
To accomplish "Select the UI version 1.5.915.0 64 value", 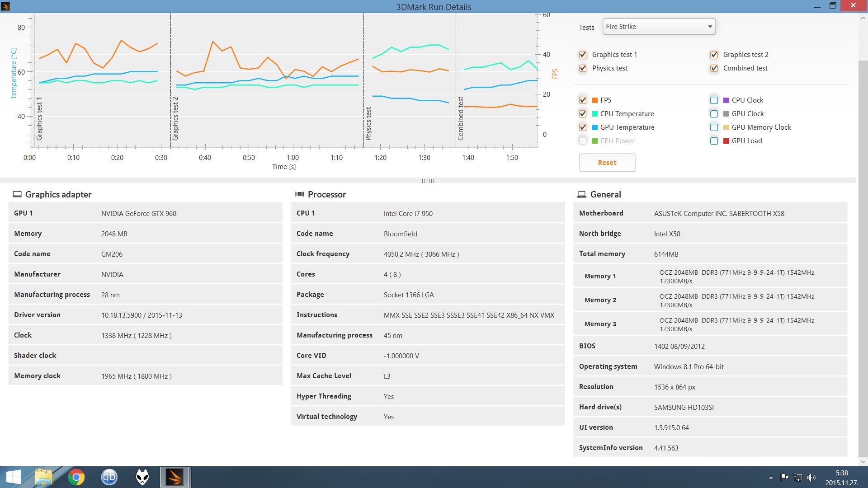I will click(x=671, y=428).
